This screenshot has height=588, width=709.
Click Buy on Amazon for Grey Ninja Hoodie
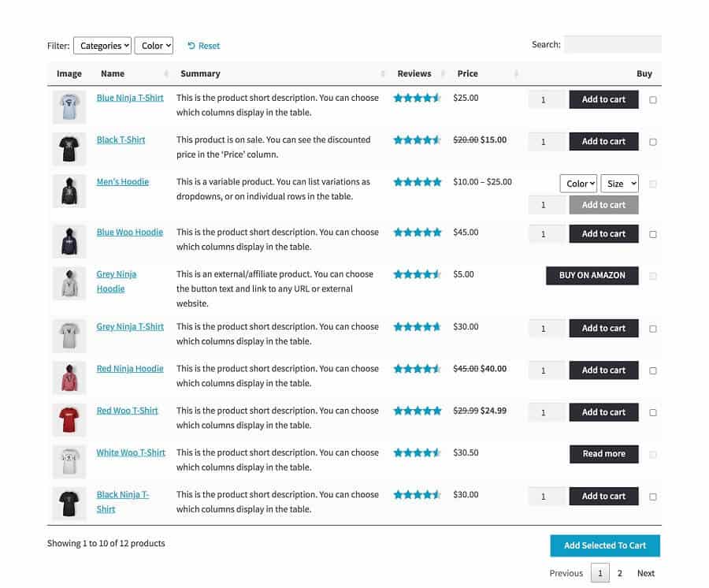pos(592,275)
